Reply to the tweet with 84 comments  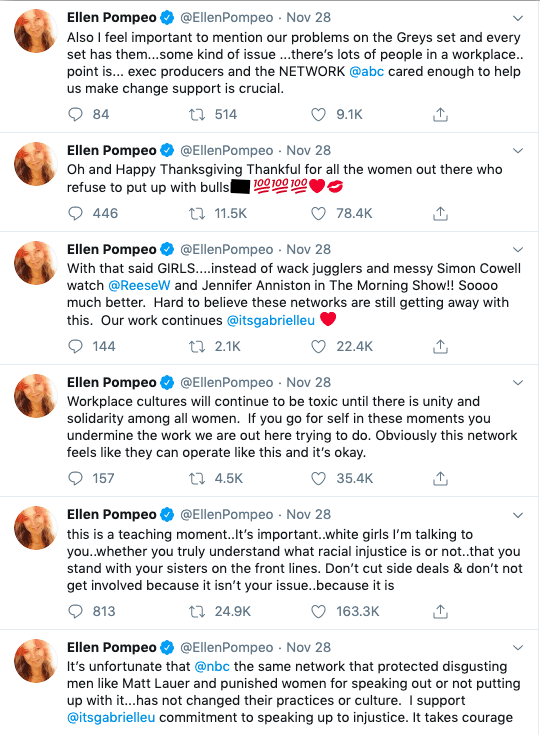pyautogui.click(x=75, y=114)
